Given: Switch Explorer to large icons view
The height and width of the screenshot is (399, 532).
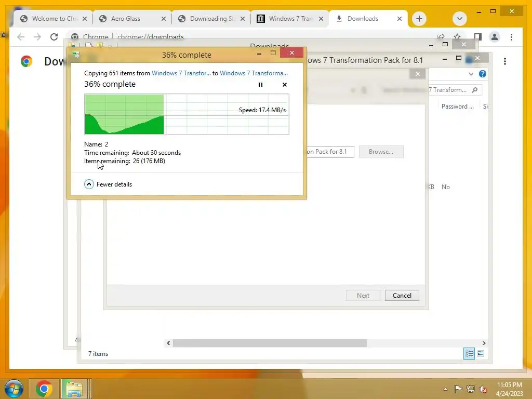Looking at the screenshot, I should point(481,353).
